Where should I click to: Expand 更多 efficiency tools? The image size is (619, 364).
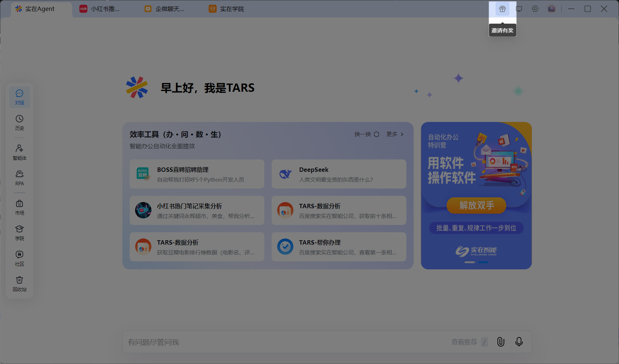[x=395, y=134]
